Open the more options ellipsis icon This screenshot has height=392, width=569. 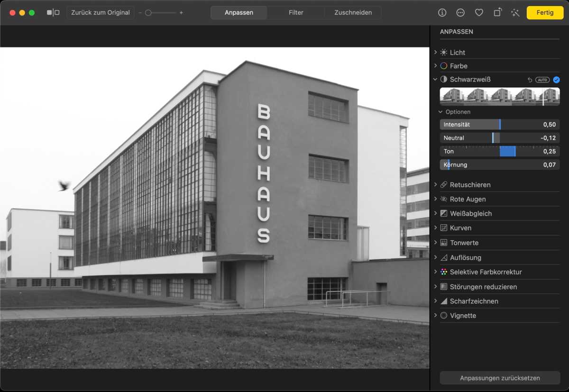tap(460, 13)
